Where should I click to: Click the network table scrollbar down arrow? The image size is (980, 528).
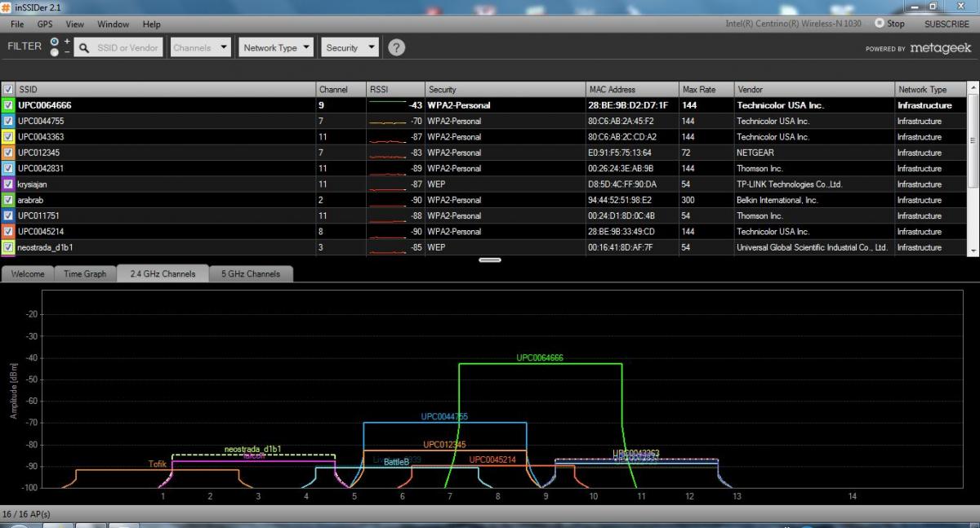click(x=973, y=250)
